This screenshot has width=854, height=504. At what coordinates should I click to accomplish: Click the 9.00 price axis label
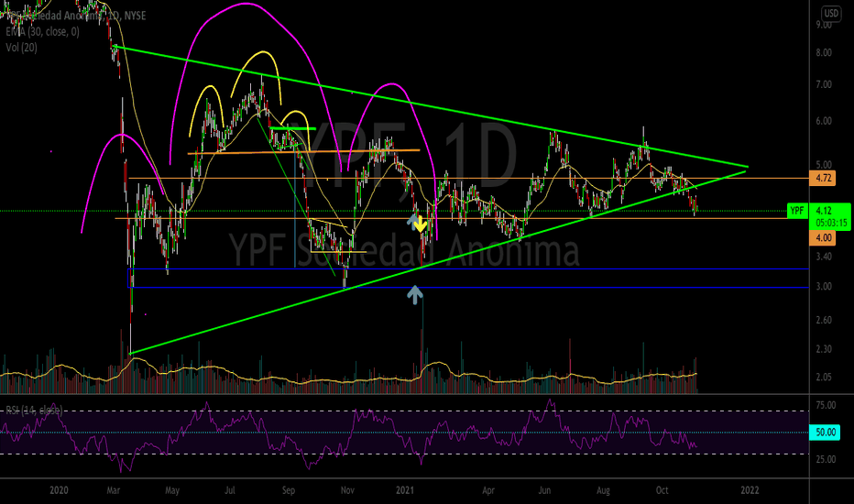824,25
